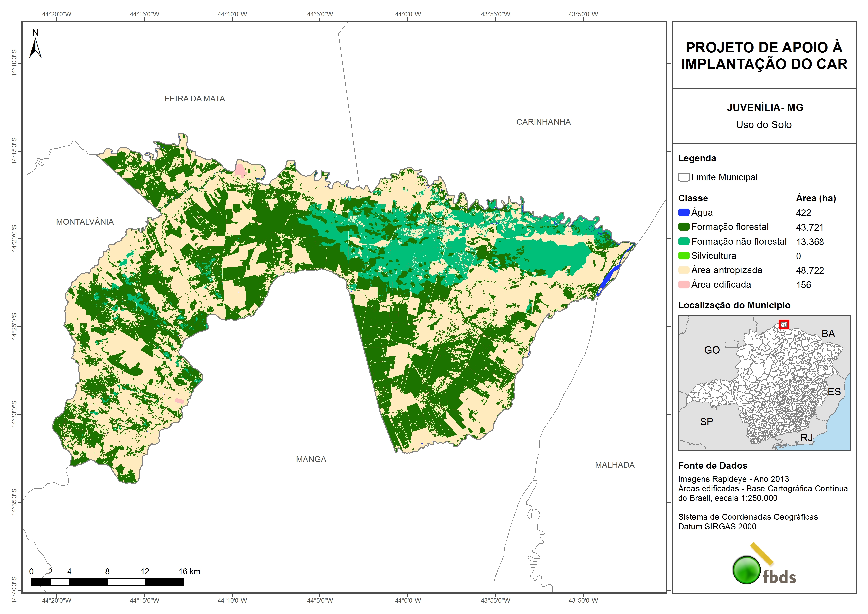Select the Água blue legend swatch
The height and width of the screenshot is (614, 868).
tap(683, 212)
